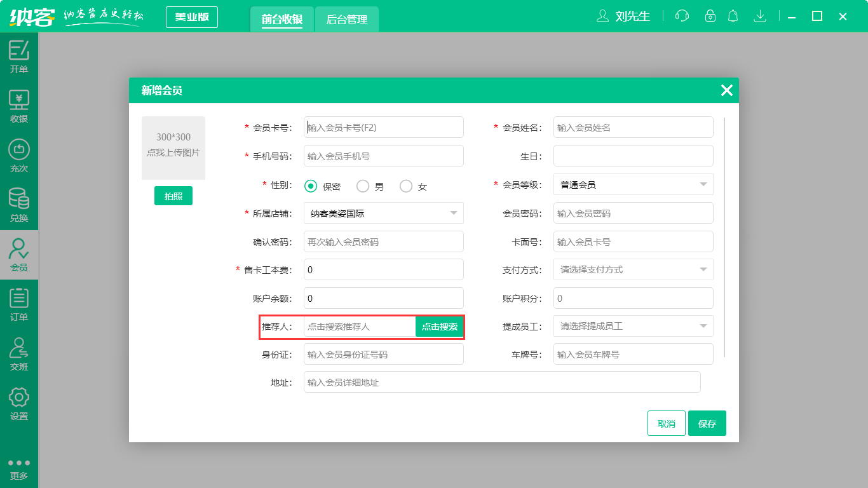
Task: Select the 保密 gender radio button
Action: tap(311, 186)
